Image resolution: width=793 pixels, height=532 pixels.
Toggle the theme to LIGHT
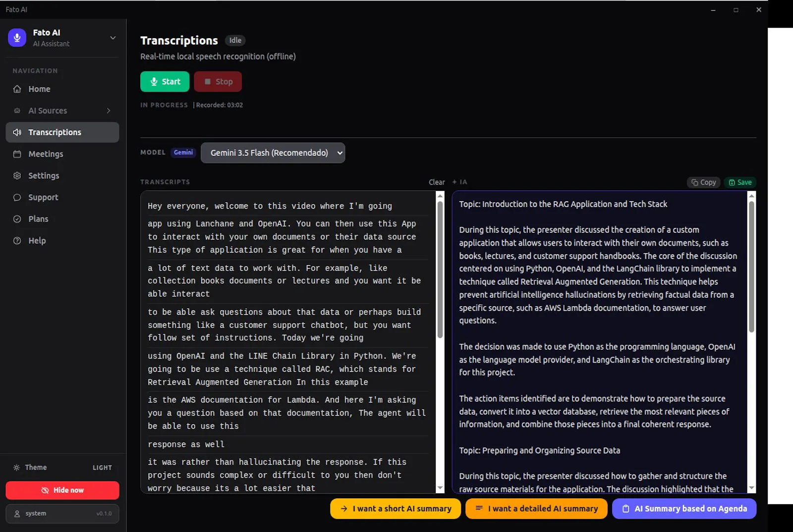click(102, 468)
